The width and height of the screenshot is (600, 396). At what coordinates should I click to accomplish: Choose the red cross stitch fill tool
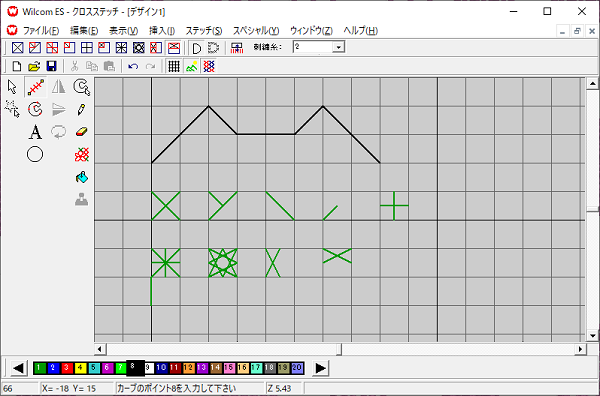click(x=82, y=155)
